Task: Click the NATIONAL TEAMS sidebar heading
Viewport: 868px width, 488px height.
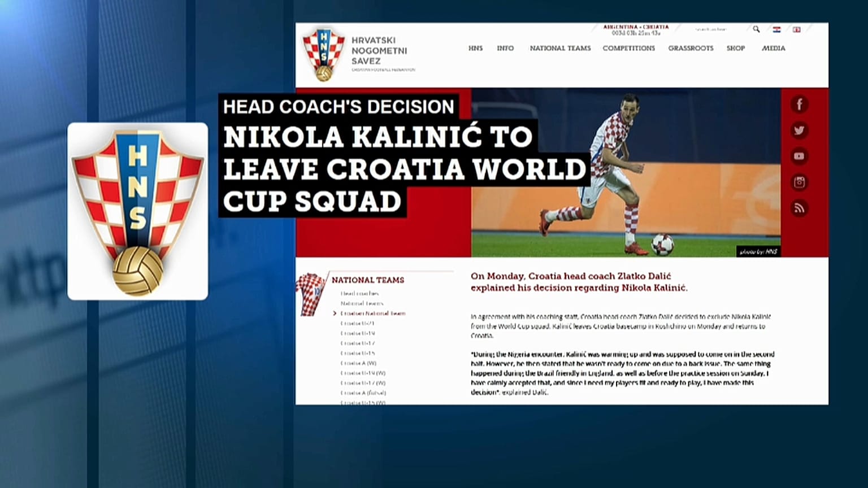Action: pyautogui.click(x=368, y=280)
